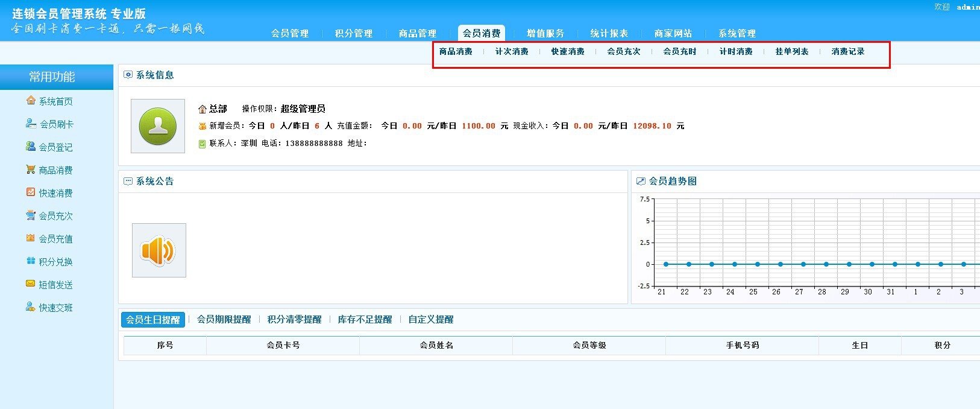980x409 pixels.
Task: Click the 会员姓名 column header
Action: (436, 345)
